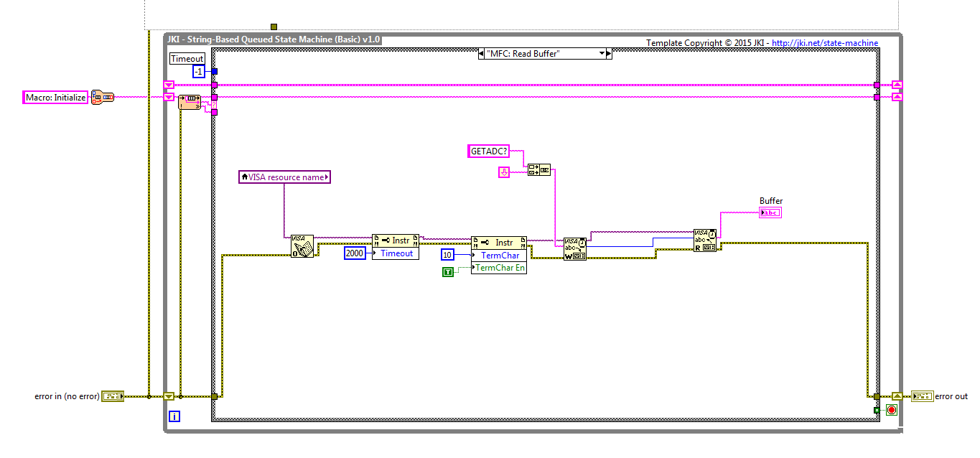Select the error shift register on left loop edge
This screenshot has height=458, width=980.
click(x=169, y=396)
